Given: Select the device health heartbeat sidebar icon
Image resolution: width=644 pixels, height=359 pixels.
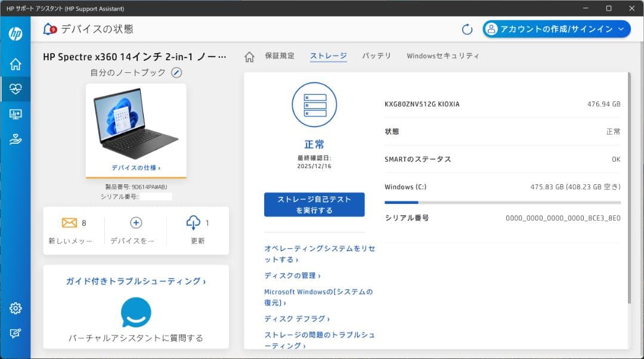Looking at the screenshot, I should click(x=16, y=88).
